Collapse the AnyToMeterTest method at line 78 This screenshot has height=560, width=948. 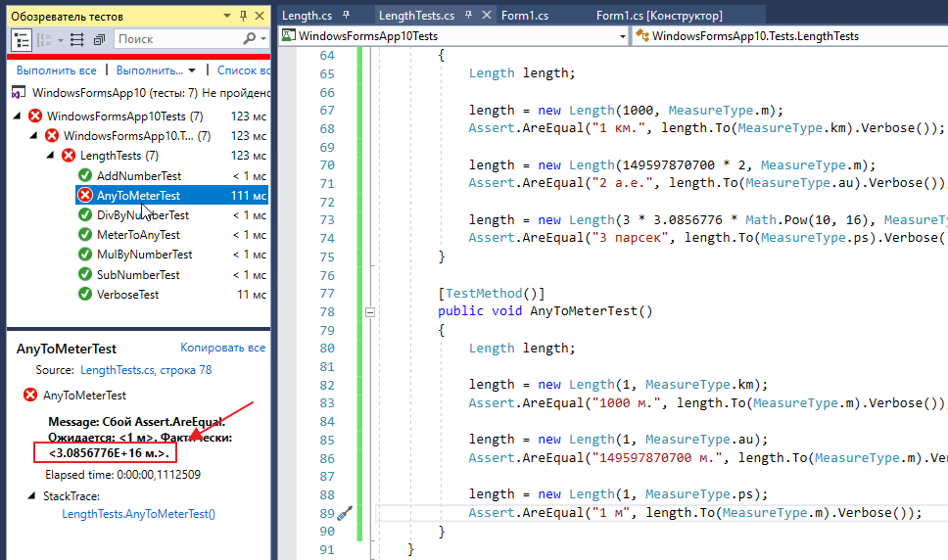369,312
